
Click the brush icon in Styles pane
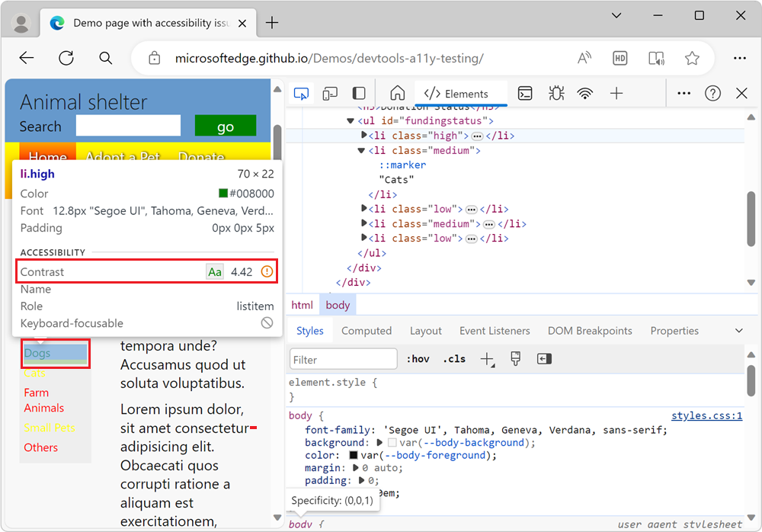point(515,358)
